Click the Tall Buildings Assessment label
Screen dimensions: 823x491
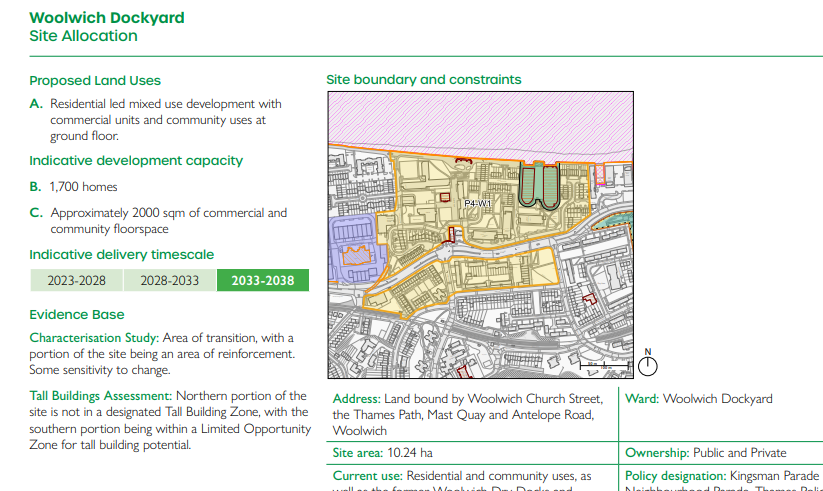[101, 396]
